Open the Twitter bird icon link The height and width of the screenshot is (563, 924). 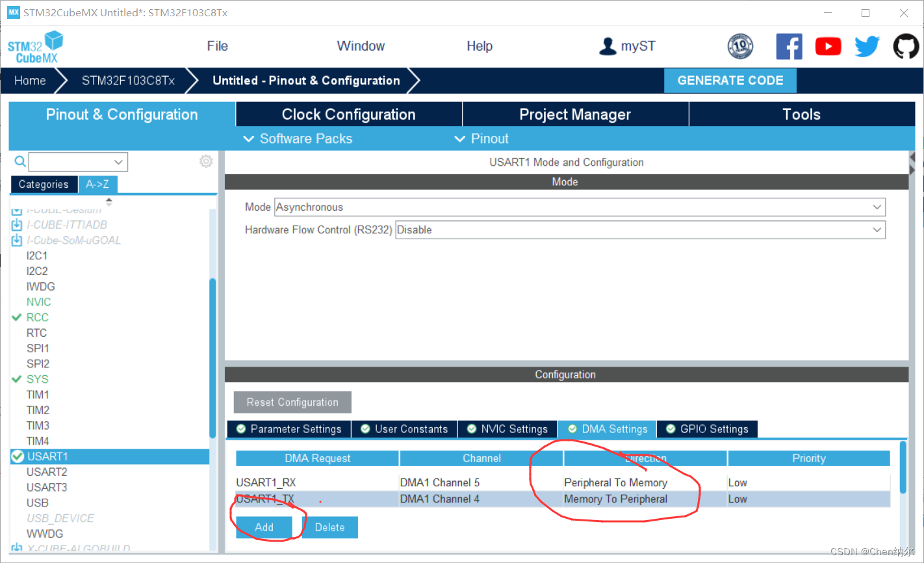[x=867, y=46]
